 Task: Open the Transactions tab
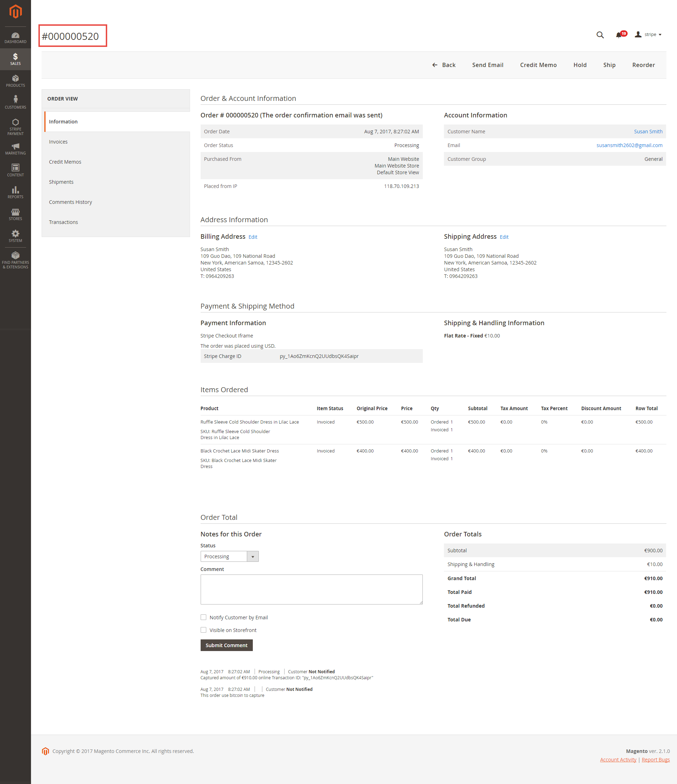pos(63,222)
